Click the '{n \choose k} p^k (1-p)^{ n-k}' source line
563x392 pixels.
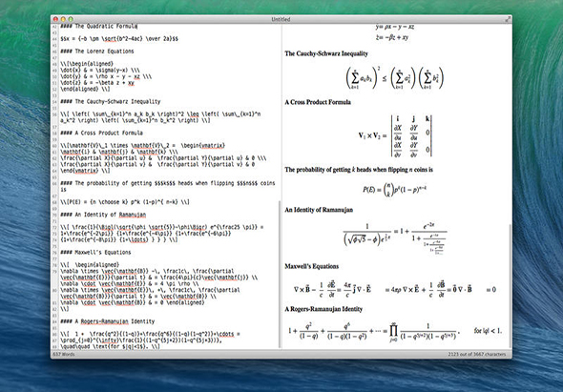tap(125, 202)
